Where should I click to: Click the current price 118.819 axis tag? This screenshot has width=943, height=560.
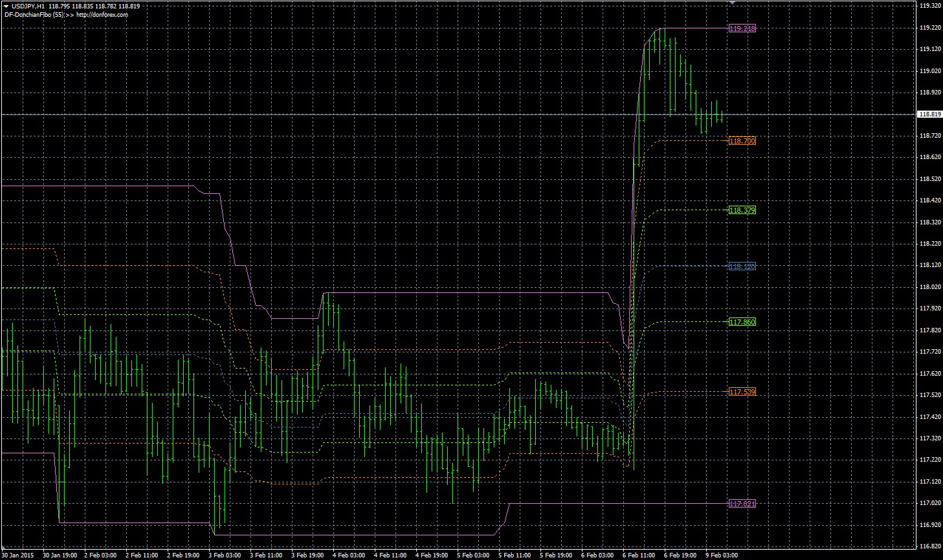929,114
